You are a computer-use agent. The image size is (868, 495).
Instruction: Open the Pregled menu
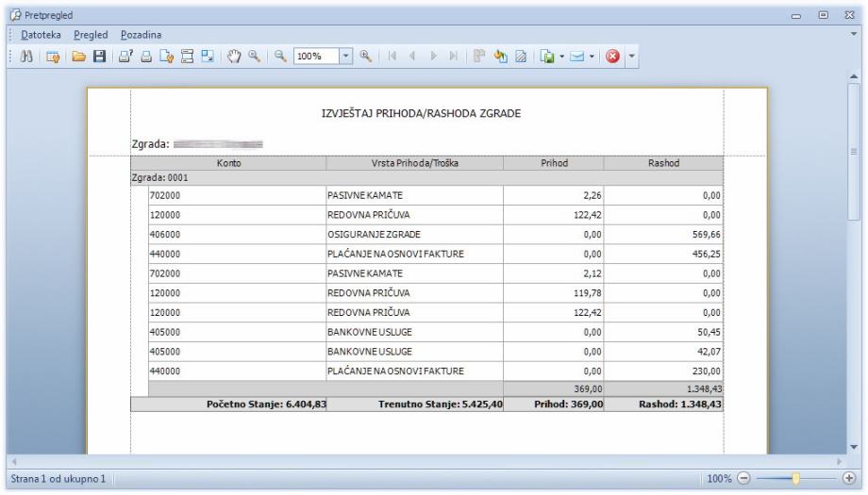(x=92, y=35)
